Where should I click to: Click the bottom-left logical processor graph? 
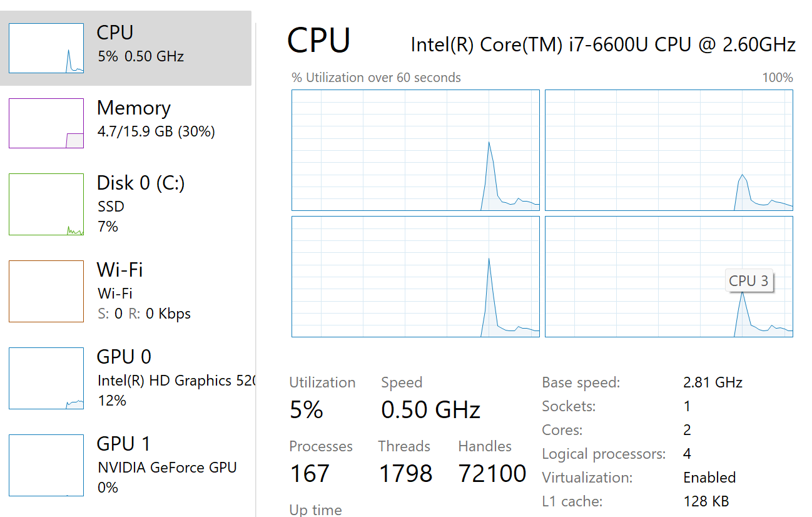click(415, 277)
